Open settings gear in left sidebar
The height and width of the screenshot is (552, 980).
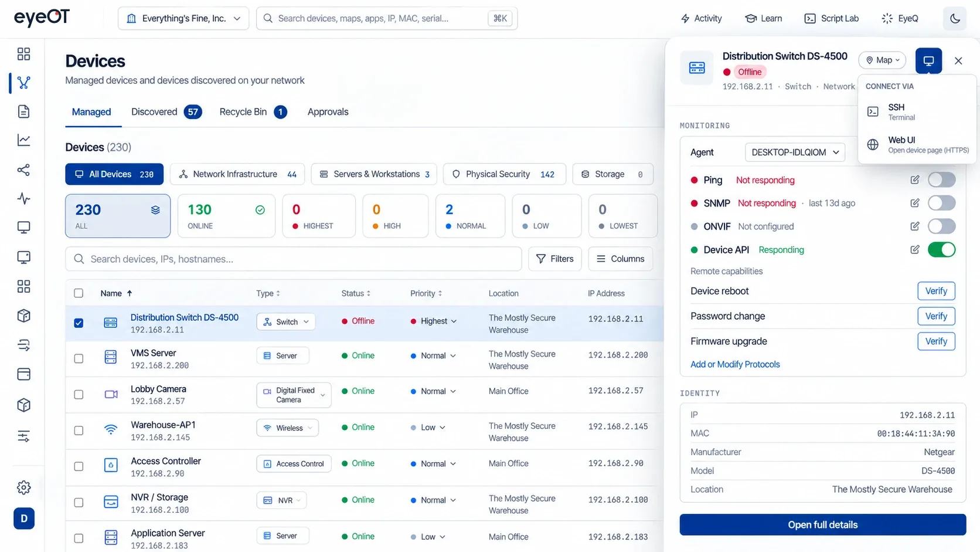pos(24,487)
